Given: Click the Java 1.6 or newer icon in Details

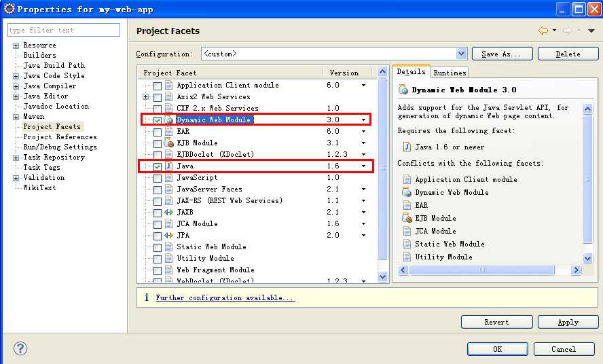Looking at the screenshot, I should [x=407, y=147].
